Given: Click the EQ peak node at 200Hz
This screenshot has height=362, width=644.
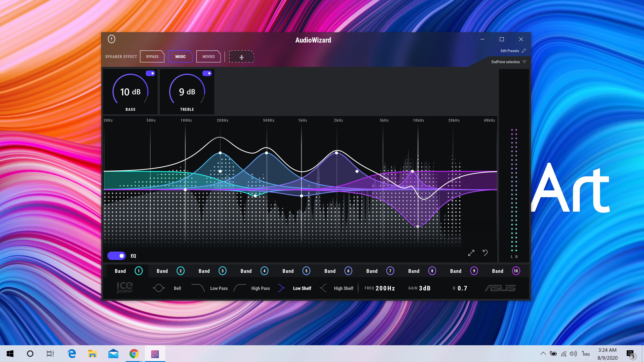Looking at the screenshot, I should pos(220,153).
